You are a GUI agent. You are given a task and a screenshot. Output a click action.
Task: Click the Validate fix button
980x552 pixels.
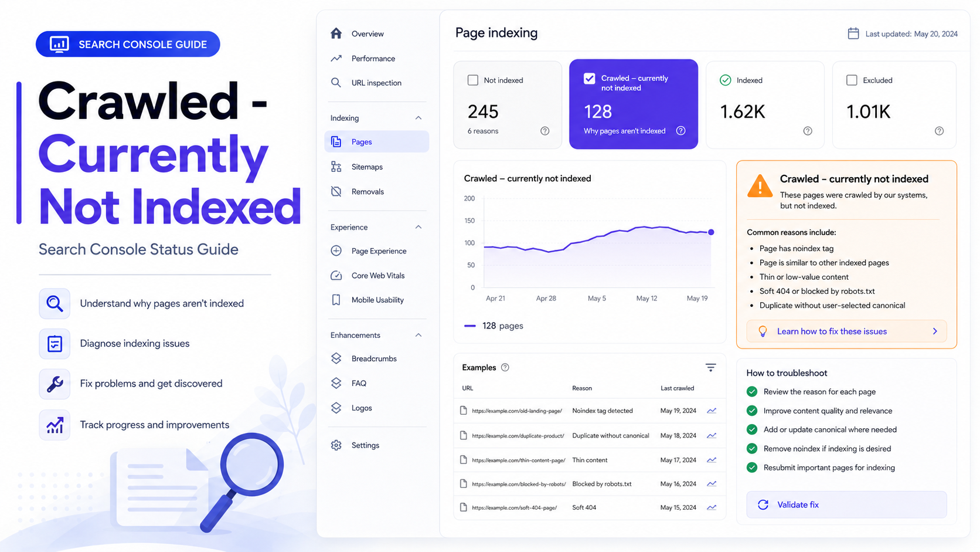coord(846,504)
